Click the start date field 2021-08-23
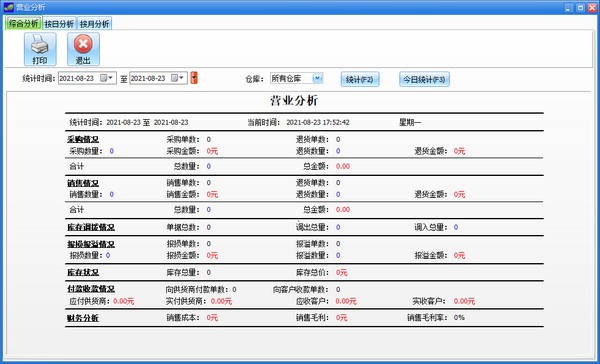The width and height of the screenshot is (600, 364). click(x=78, y=78)
